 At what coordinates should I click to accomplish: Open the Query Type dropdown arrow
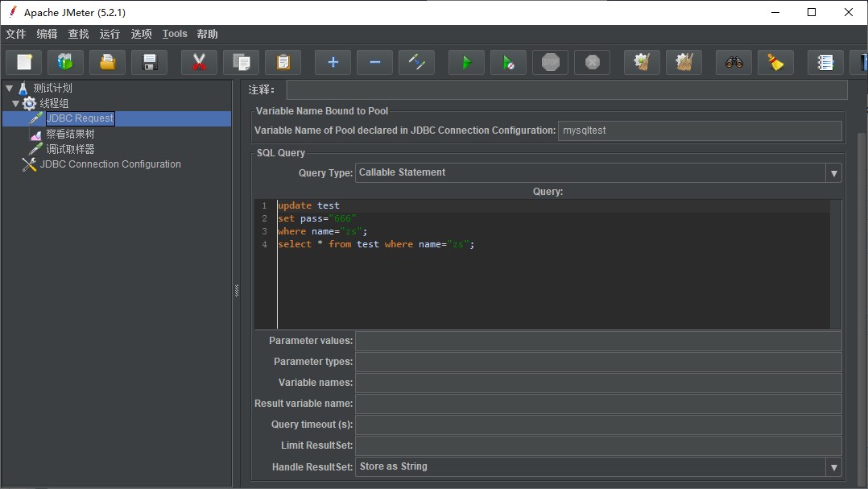pyautogui.click(x=833, y=173)
